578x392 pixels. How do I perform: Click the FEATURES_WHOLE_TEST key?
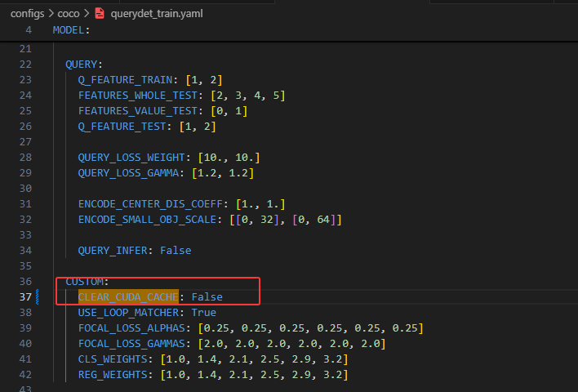(137, 96)
